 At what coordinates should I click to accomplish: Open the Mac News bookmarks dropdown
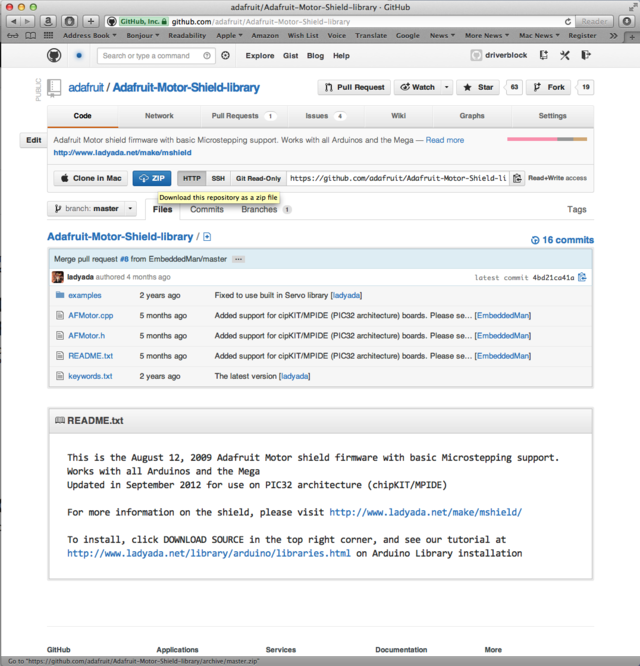click(x=539, y=36)
